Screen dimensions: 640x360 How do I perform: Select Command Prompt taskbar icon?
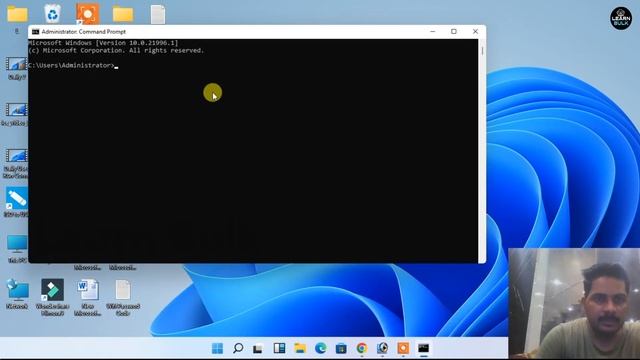tap(424, 348)
